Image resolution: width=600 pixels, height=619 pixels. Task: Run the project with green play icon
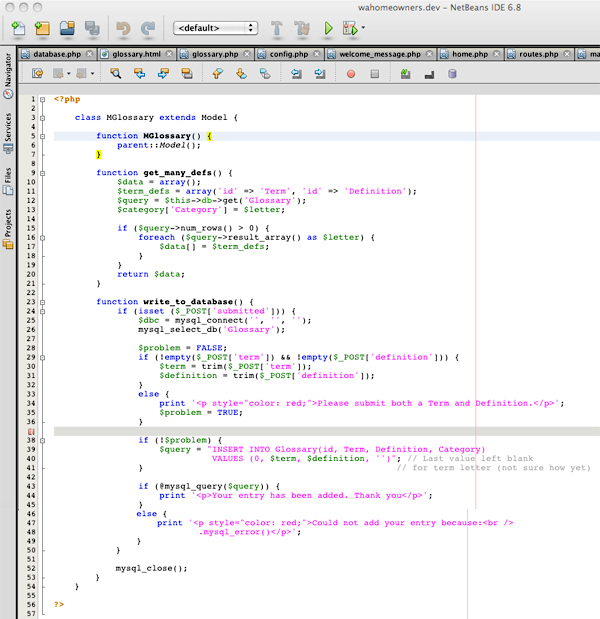tap(328, 28)
